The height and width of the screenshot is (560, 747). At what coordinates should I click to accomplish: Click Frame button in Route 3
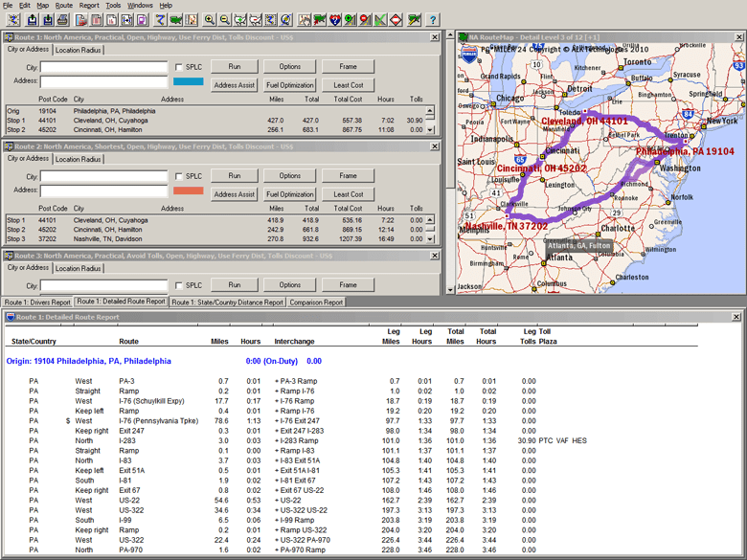point(349,284)
